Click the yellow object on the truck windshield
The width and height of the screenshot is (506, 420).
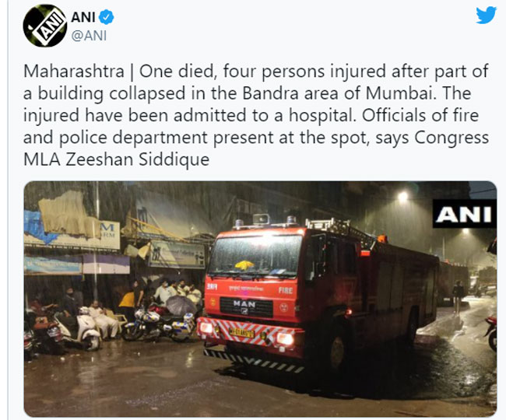(x=244, y=265)
